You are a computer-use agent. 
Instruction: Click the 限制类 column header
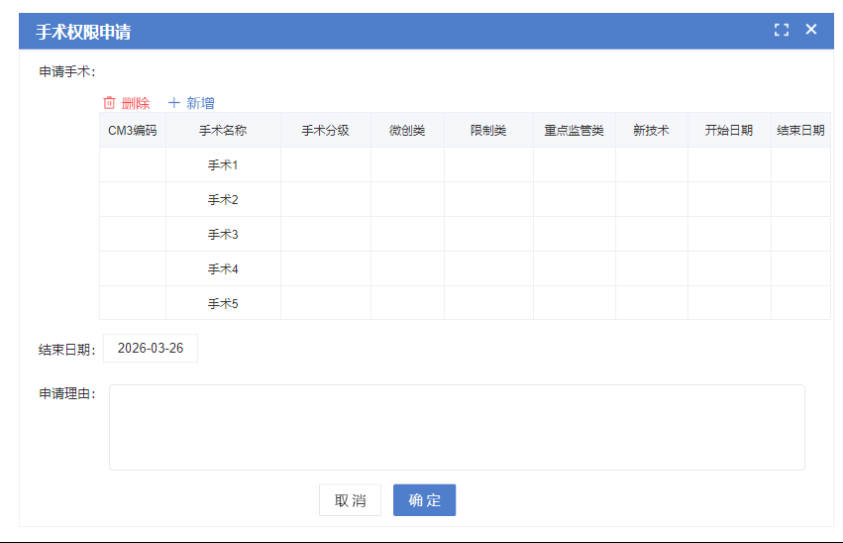[x=488, y=131]
